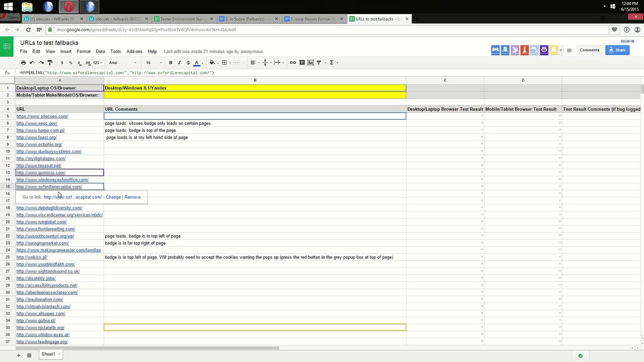644x362 pixels.
Task: Toggle italic formatting
Action: coord(180,63)
